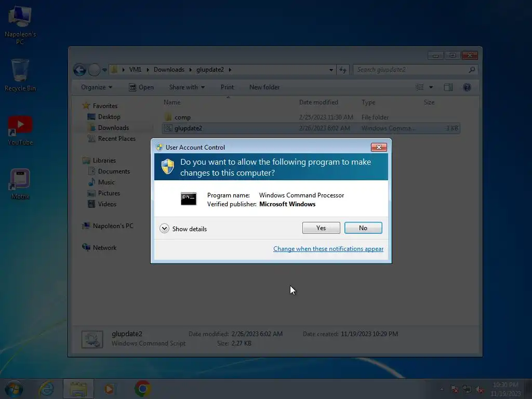Sort by Date modified column
Viewport: 532px width, 399px height.
pyautogui.click(x=318, y=102)
